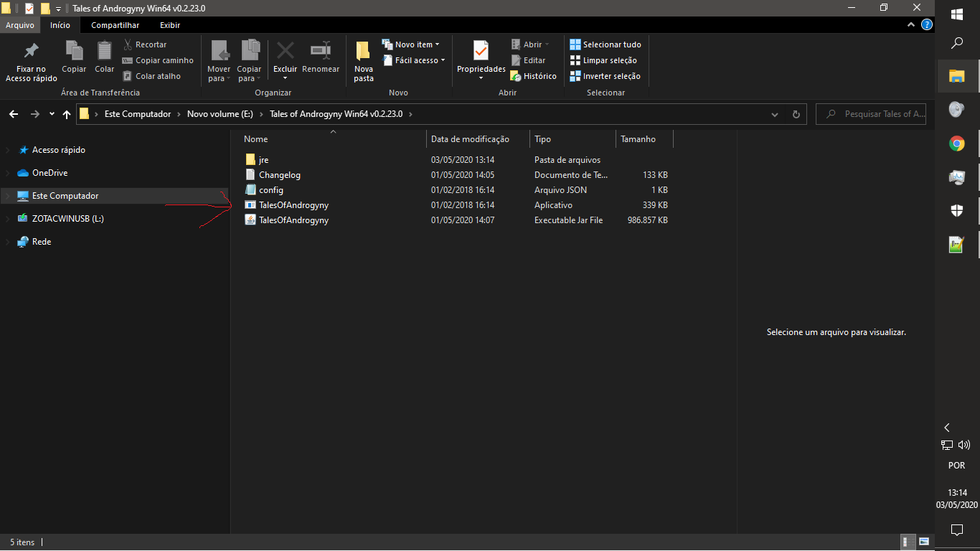Click Selecionar tudo
Screen dimensions: 980x551
click(x=606, y=44)
